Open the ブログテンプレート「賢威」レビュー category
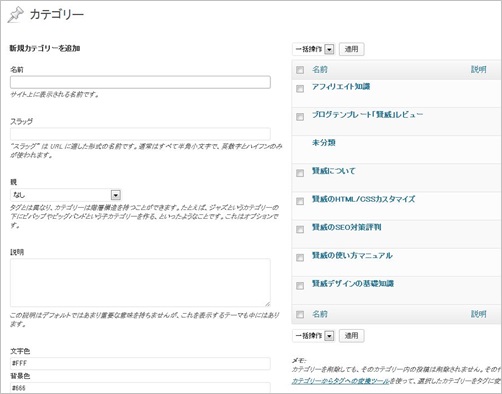Viewport: 502px width, 394px height. (367, 115)
